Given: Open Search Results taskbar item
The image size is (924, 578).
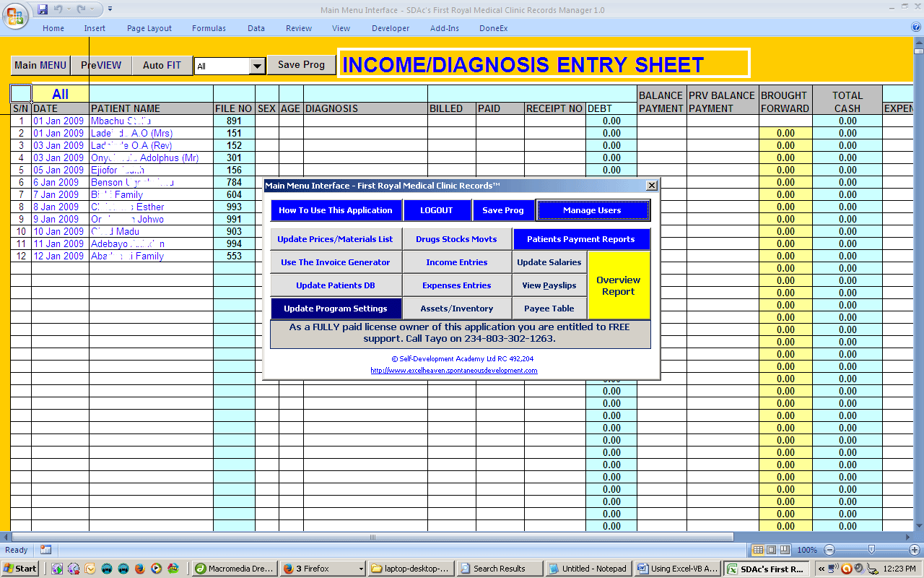Looking at the screenshot, I should coord(499,569).
